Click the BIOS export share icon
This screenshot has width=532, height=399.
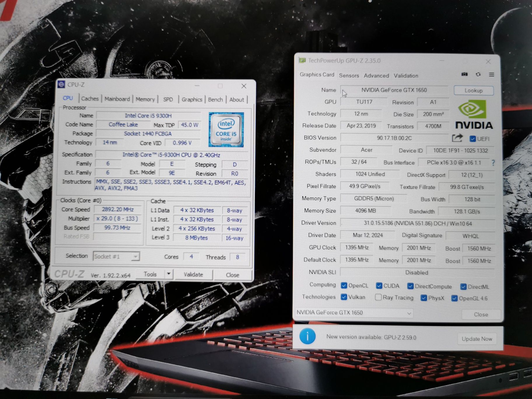click(x=457, y=138)
